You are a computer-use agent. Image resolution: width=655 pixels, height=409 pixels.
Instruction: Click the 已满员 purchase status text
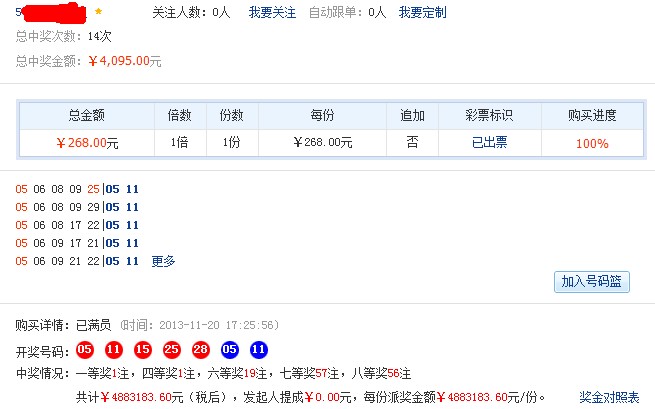(x=94, y=325)
